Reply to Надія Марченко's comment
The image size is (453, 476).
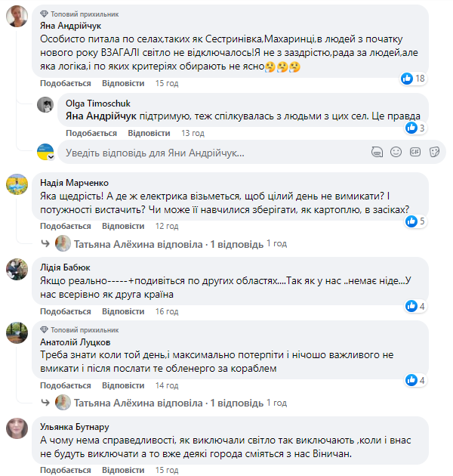[123, 227]
